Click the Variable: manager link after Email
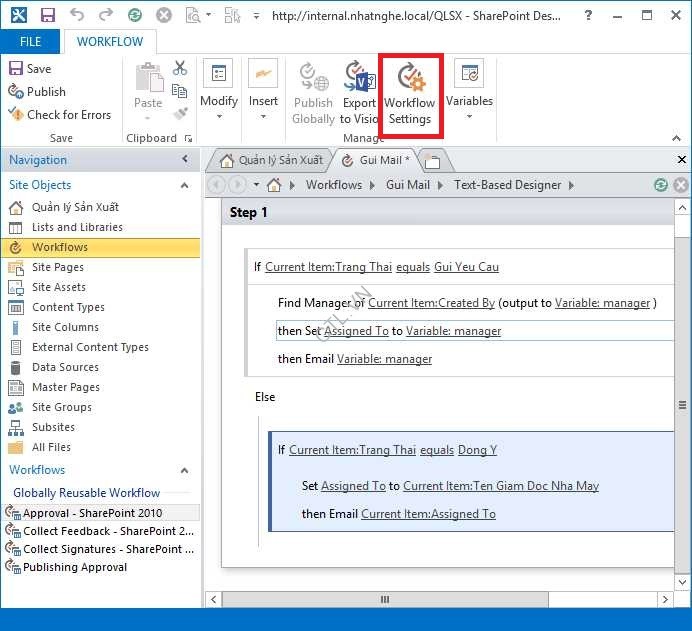 point(384,359)
